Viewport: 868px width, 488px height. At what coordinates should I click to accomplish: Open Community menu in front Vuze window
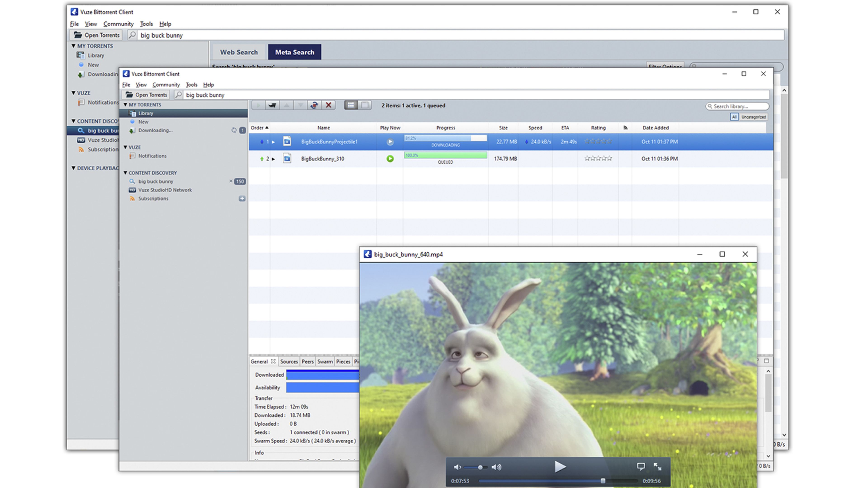click(166, 84)
